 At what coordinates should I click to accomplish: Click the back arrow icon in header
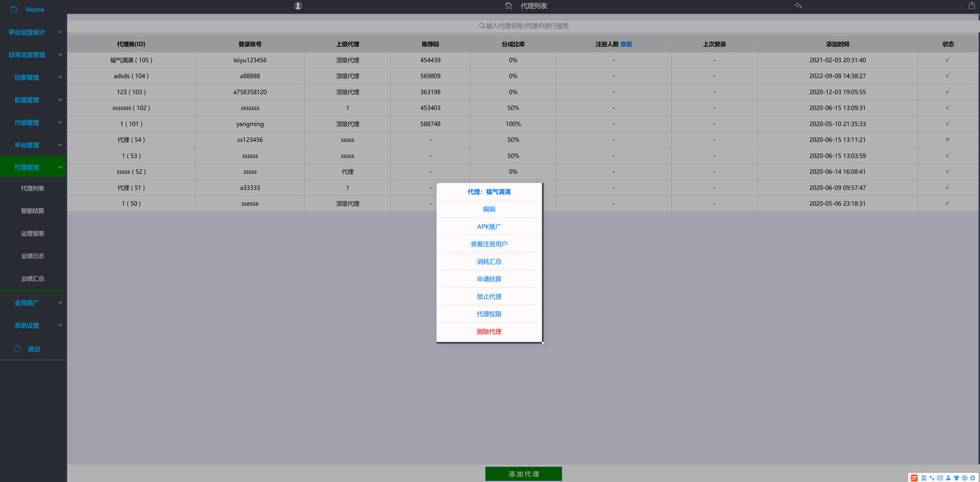(798, 5)
